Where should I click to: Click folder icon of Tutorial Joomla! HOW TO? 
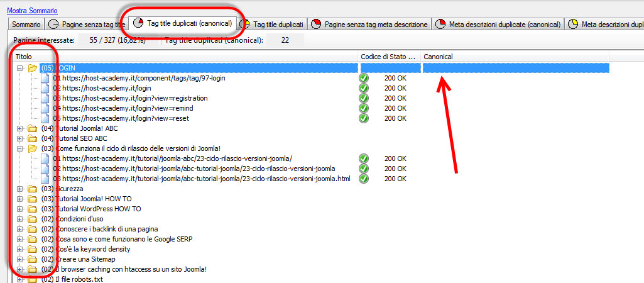point(33,199)
